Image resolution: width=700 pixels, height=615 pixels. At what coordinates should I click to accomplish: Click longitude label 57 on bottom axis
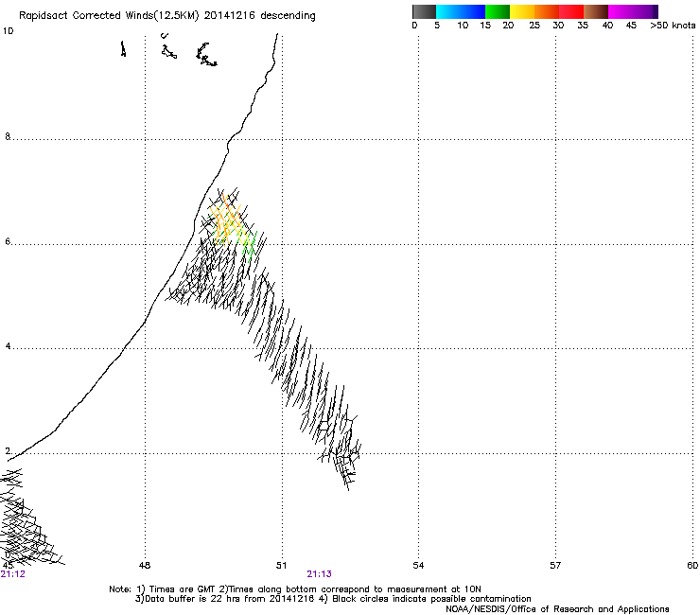pyautogui.click(x=555, y=566)
